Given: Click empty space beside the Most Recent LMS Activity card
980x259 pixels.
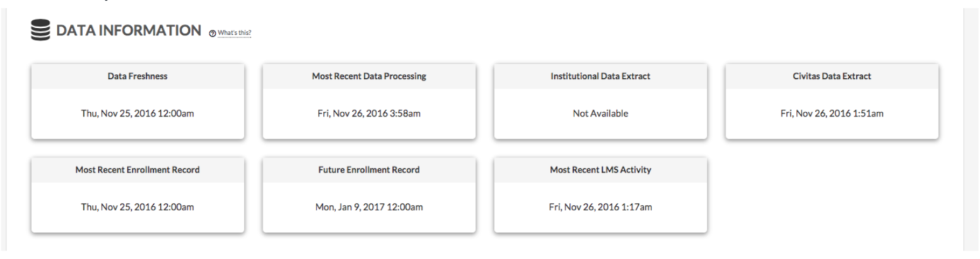Looking at the screenshot, I should (832, 195).
